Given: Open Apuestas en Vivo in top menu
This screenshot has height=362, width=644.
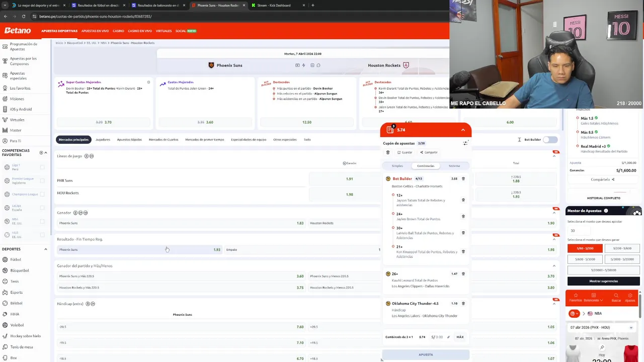Looking at the screenshot, I should tap(95, 31).
